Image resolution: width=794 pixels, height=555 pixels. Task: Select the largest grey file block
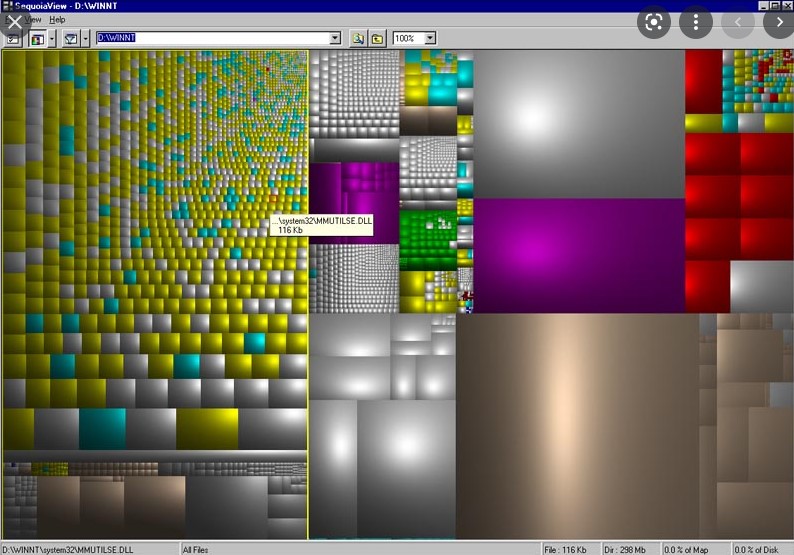pyautogui.click(x=579, y=124)
